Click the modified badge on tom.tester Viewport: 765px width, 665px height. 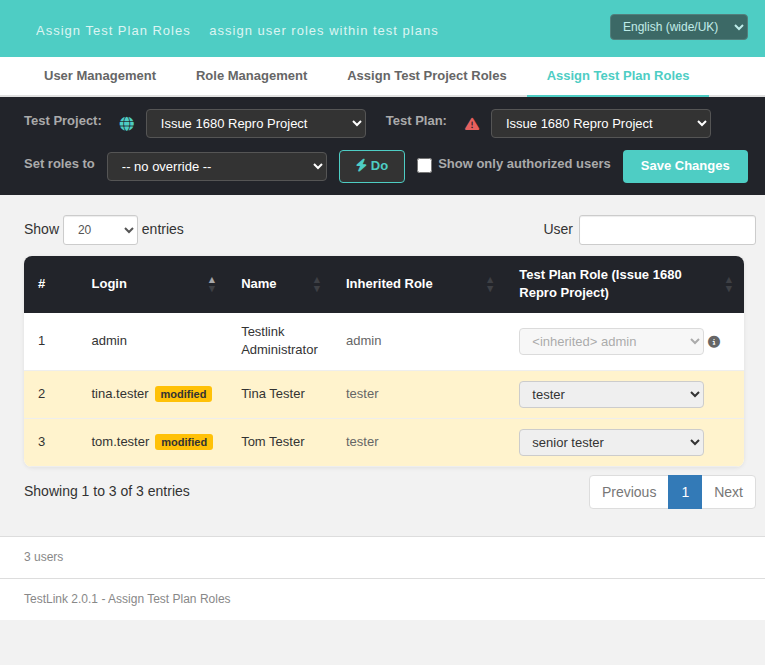pyautogui.click(x=184, y=442)
